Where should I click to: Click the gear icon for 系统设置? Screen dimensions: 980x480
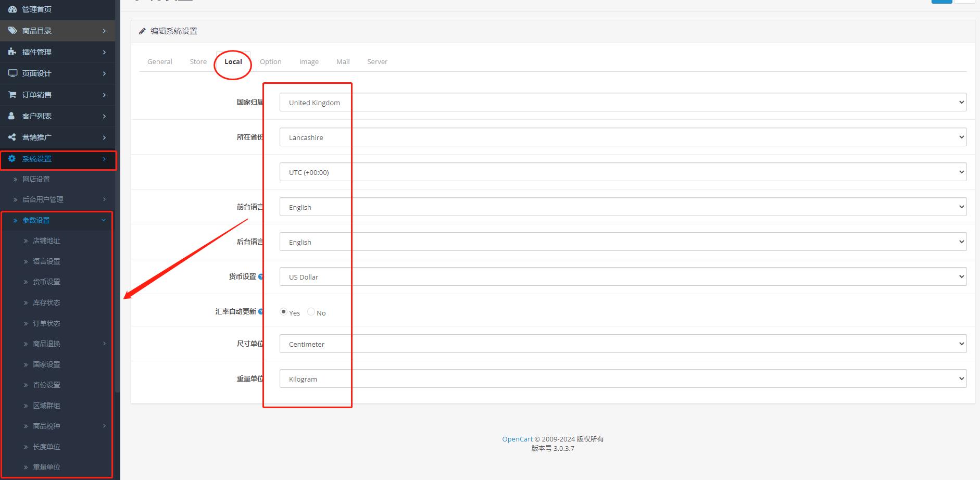(12, 159)
